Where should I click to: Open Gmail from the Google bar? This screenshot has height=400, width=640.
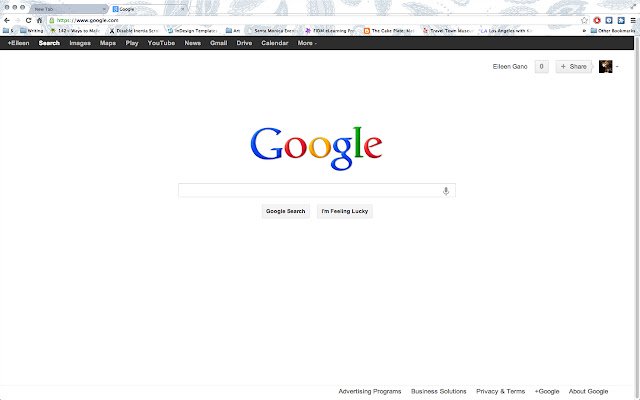[x=218, y=43]
